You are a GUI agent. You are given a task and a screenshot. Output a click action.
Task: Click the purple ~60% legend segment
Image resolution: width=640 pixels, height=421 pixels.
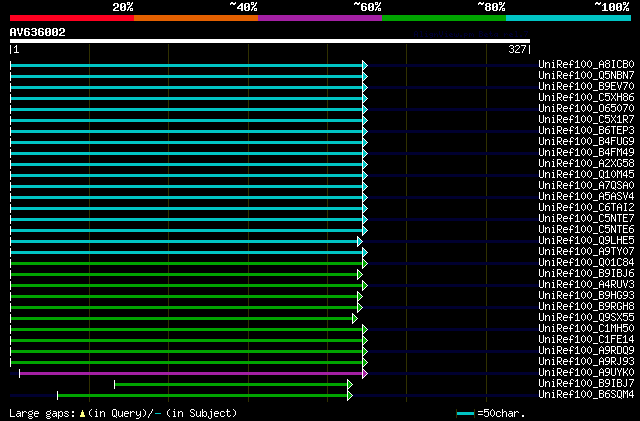click(320, 18)
